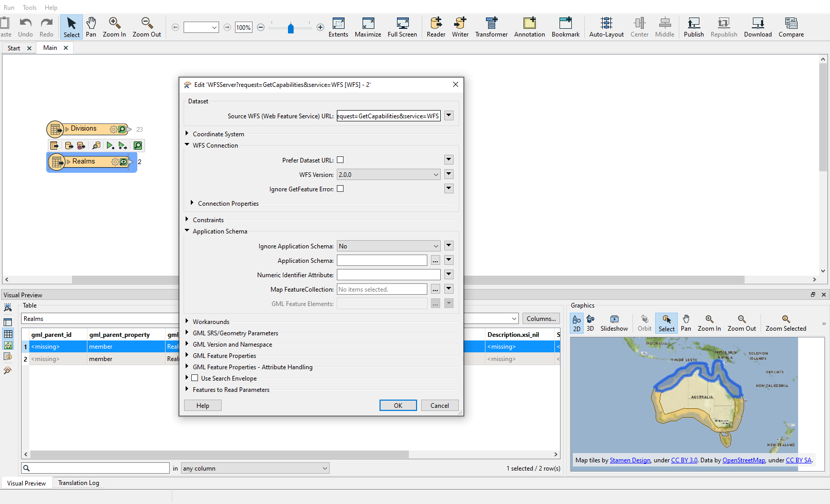Viewport: 830px width, 504px height.
Task: Expand the Coordinate System section
Action: pyautogui.click(x=187, y=133)
